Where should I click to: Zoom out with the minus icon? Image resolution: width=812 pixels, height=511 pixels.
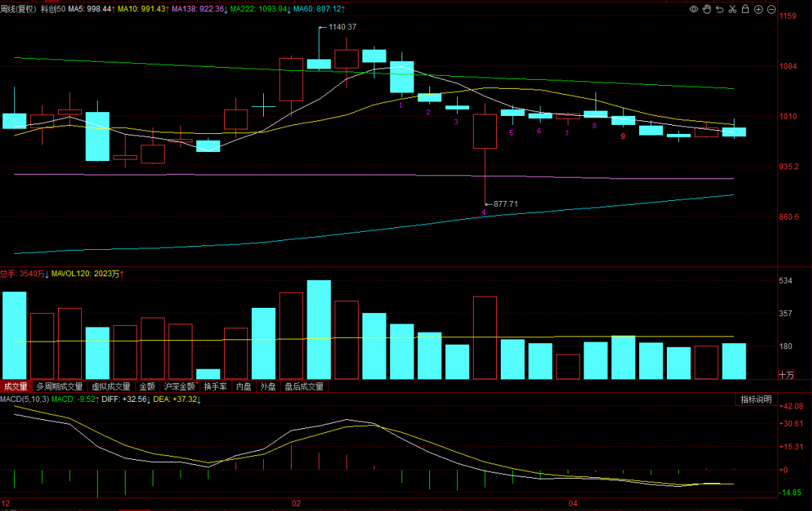[x=771, y=9]
